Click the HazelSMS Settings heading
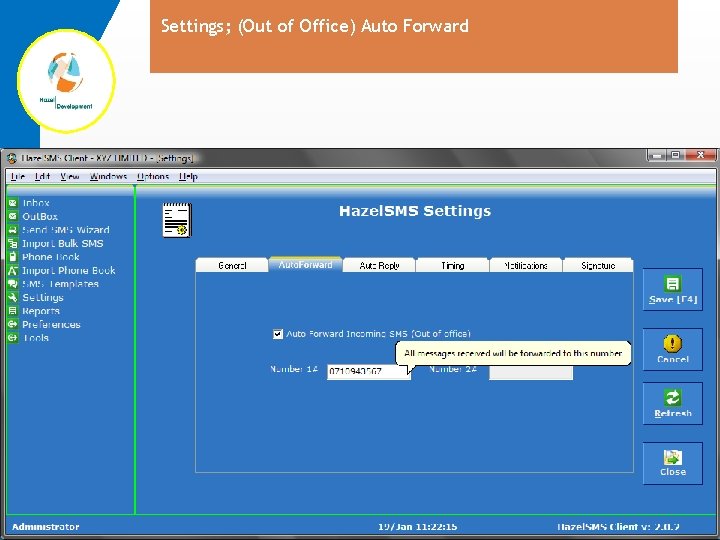 click(x=415, y=211)
